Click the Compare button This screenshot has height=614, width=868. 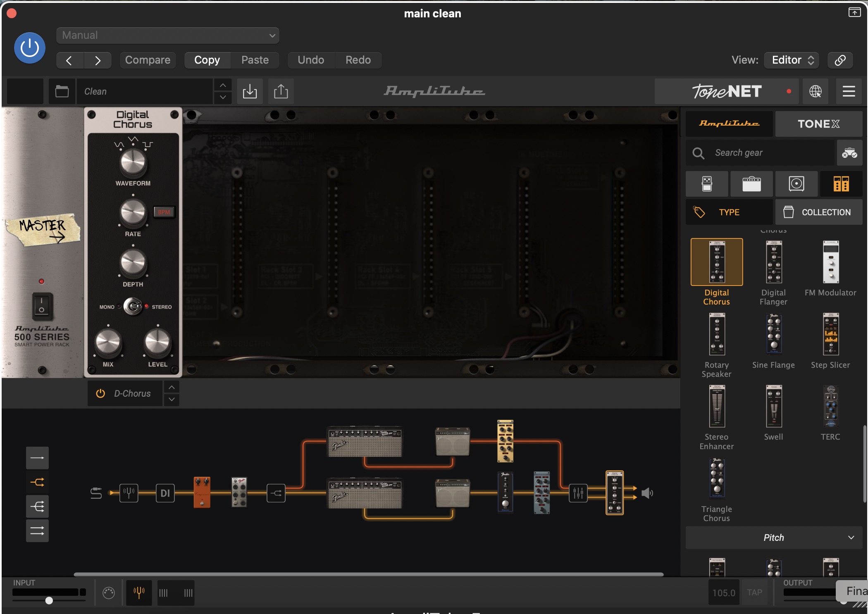148,60
